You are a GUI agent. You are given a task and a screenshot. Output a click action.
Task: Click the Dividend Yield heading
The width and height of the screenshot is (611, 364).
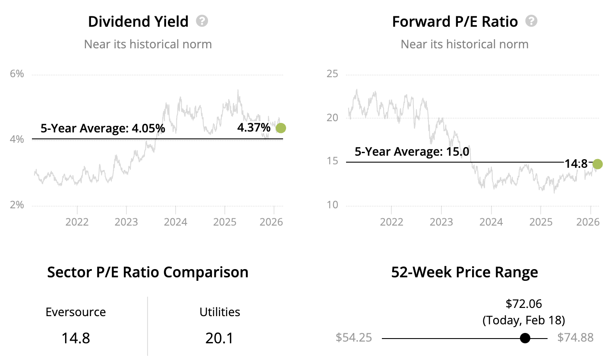click(138, 22)
